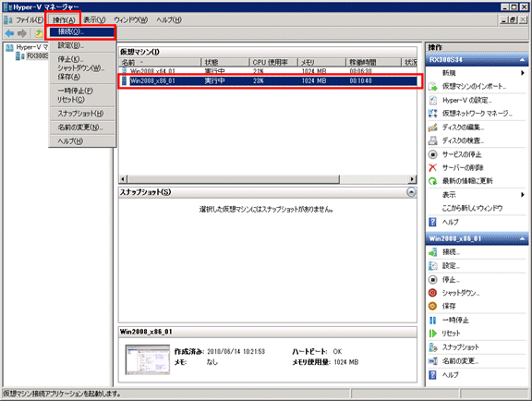Click the 稼働時間 column header
Viewport: 532px width, 401px height.
(373, 62)
